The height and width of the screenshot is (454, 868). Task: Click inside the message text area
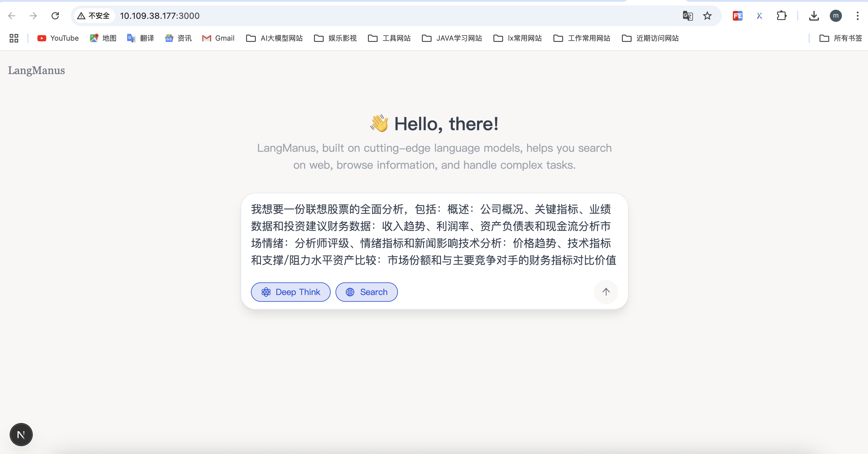pos(434,234)
